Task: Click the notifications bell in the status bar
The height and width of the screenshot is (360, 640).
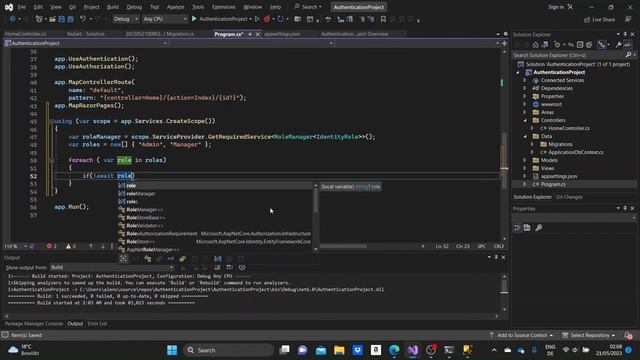Action: [x=628, y=335]
